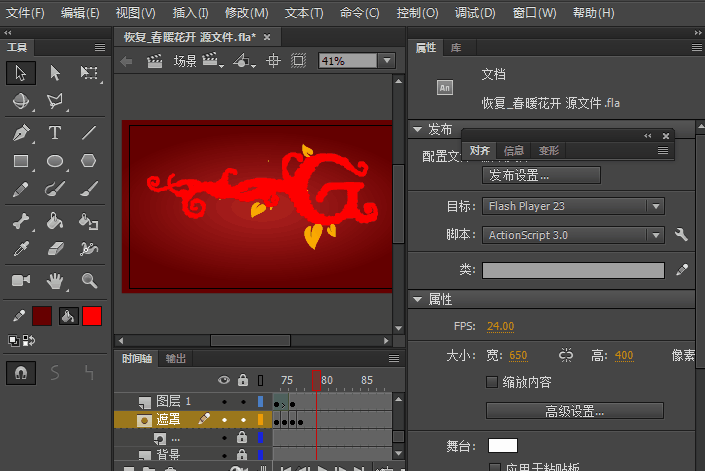
Task: Select the 3D Rotation tool
Action: 21,101
